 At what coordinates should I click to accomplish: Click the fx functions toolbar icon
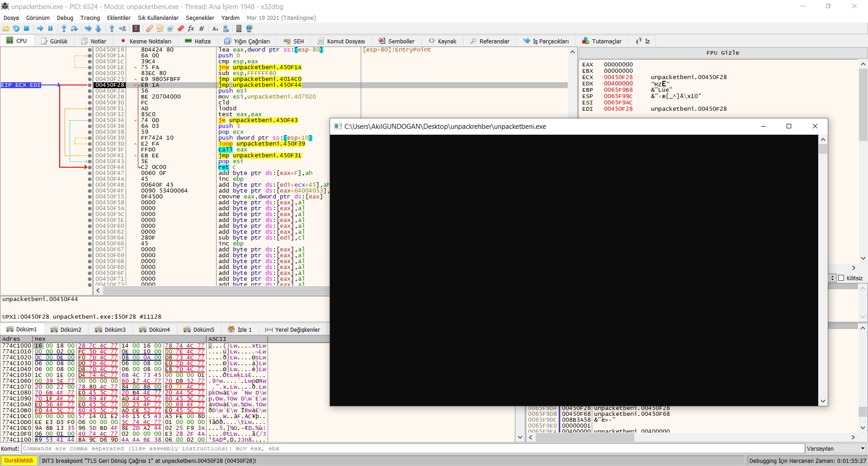pos(191,28)
